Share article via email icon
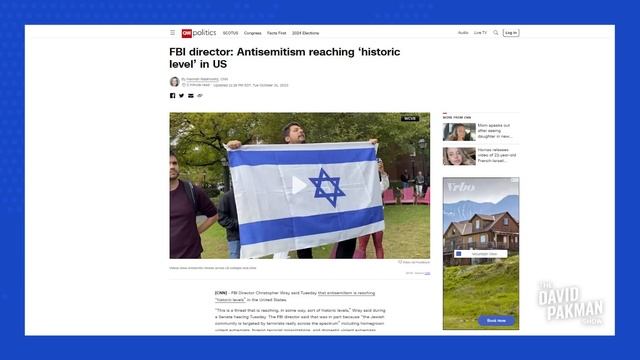The image size is (640, 360). pyautogui.click(x=191, y=96)
